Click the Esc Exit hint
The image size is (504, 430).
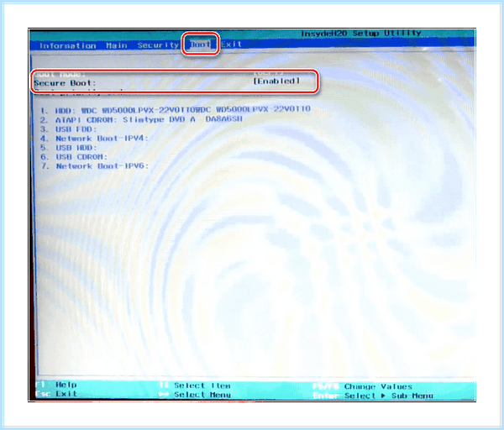(56, 393)
